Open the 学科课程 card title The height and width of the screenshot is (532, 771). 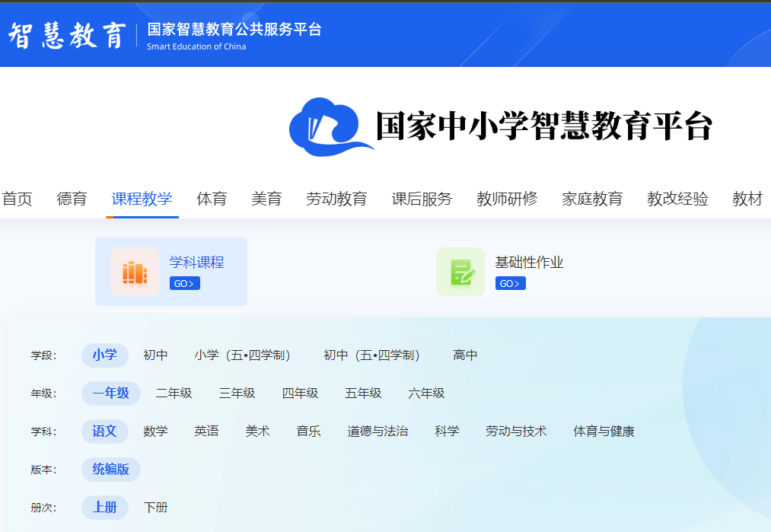pos(196,262)
